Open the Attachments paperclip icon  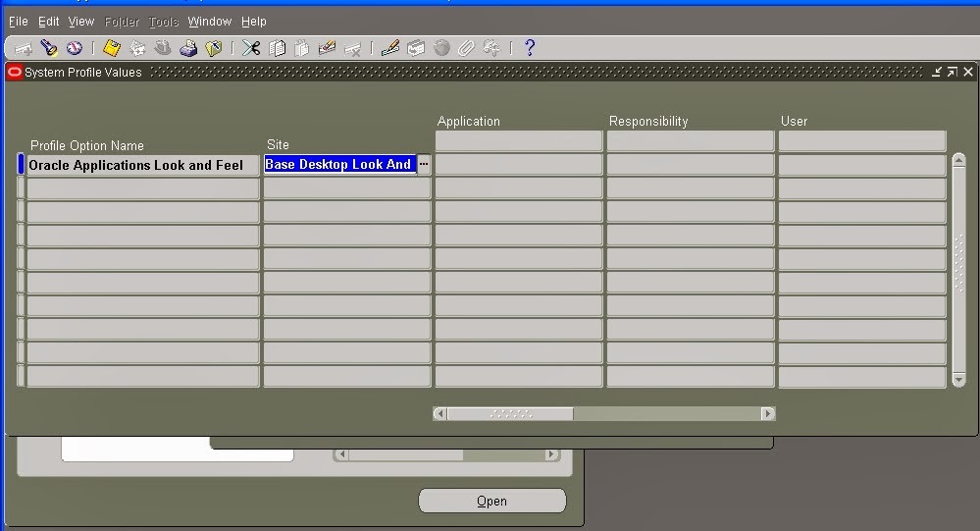coord(466,48)
